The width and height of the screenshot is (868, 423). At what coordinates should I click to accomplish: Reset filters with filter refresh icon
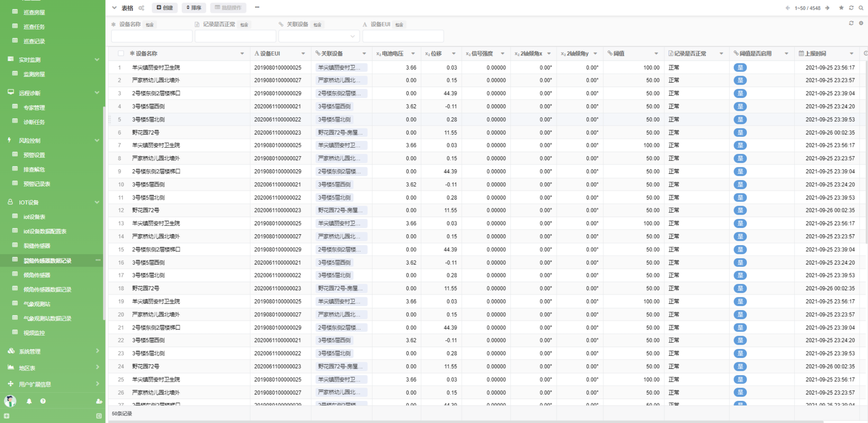(x=851, y=23)
